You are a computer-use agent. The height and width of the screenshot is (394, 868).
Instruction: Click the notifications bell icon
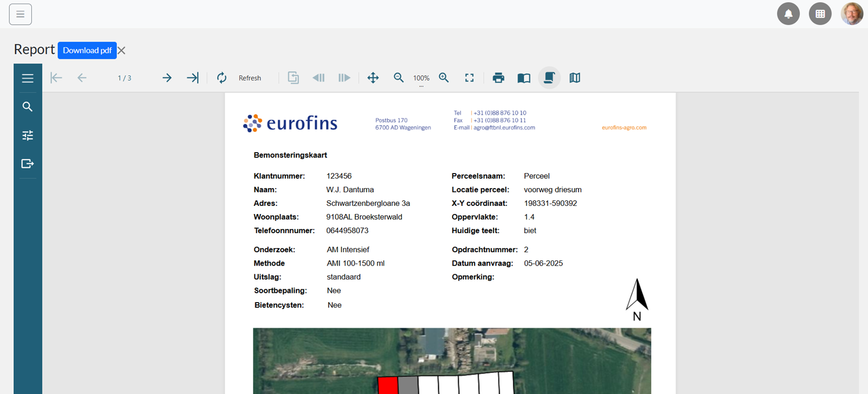point(788,14)
